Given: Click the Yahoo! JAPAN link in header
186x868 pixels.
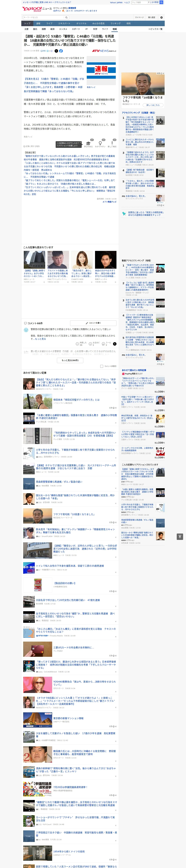Looking at the screenshot, I should tap(116, 2).
